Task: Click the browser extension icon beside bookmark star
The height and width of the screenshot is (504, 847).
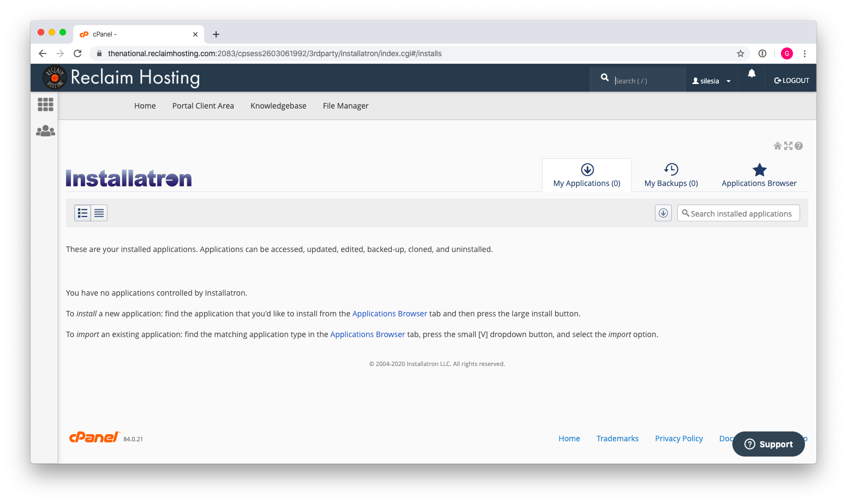Action: coord(762,53)
